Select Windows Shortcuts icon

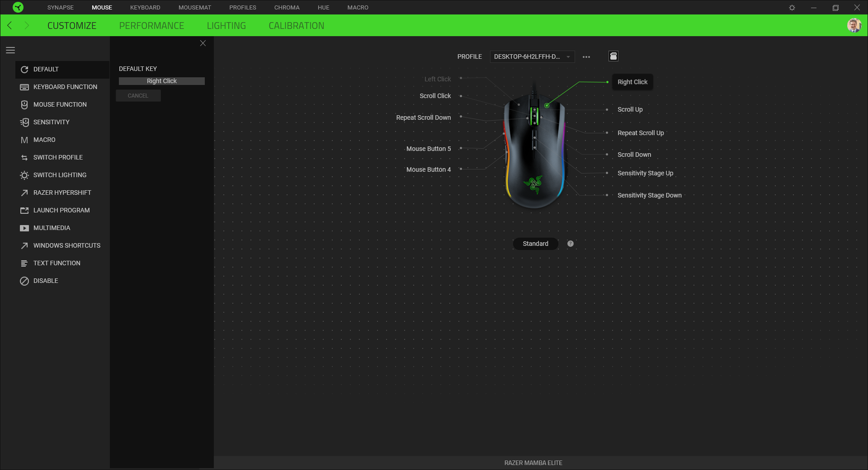click(24, 246)
